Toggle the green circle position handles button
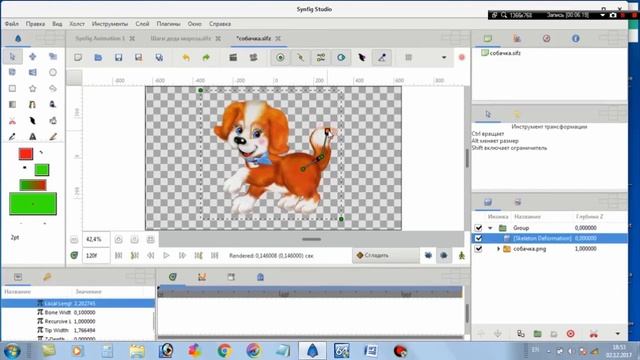640x360 pixels. (280, 58)
